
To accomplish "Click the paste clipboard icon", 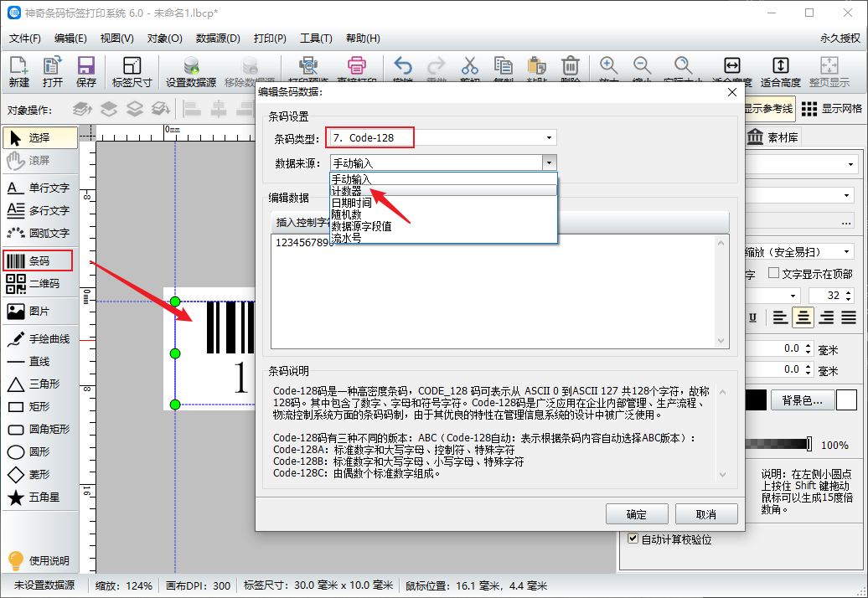I will [x=536, y=66].
